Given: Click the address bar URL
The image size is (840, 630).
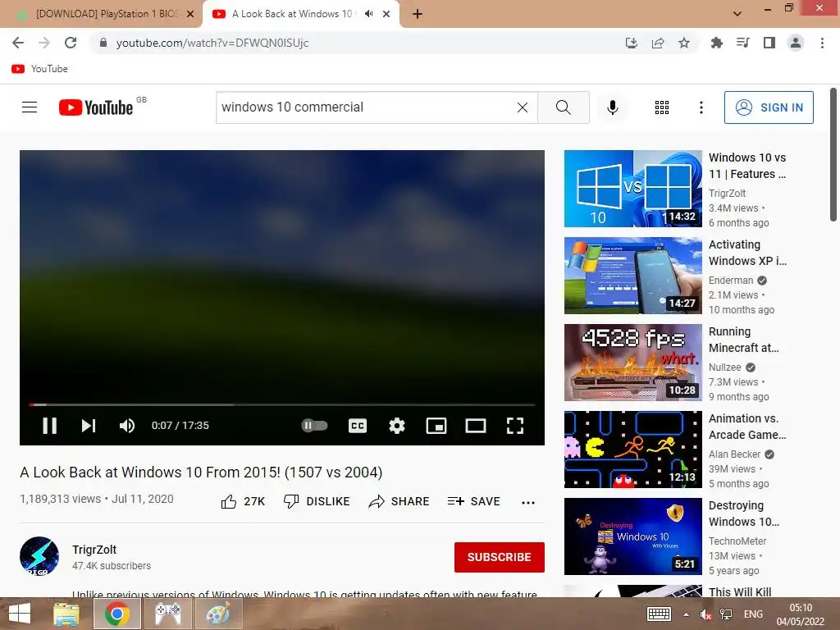Looking at the screenshot, I should [212, 43].
